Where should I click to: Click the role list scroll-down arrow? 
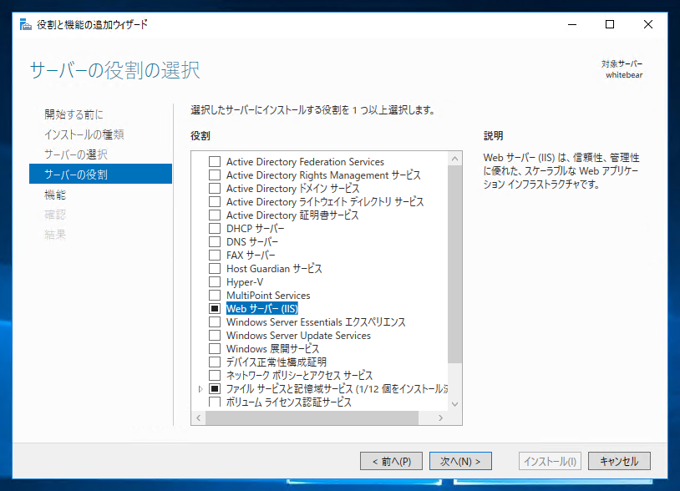(x=455, y=404)
